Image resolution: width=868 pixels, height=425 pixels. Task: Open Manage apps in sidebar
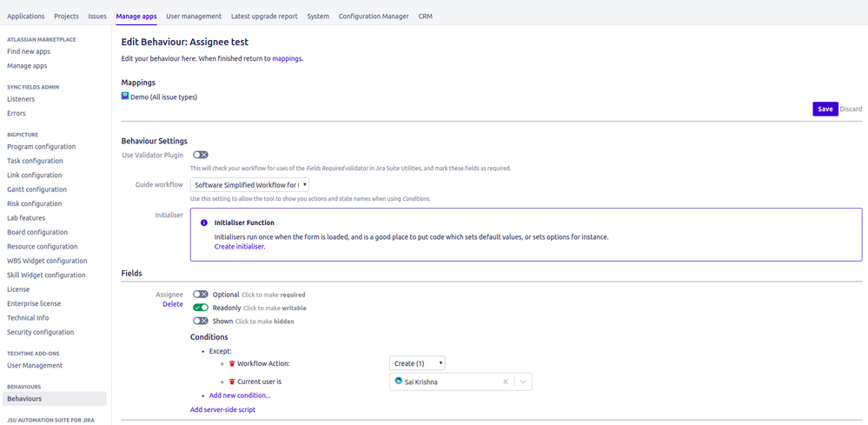[x=27, y=66]
